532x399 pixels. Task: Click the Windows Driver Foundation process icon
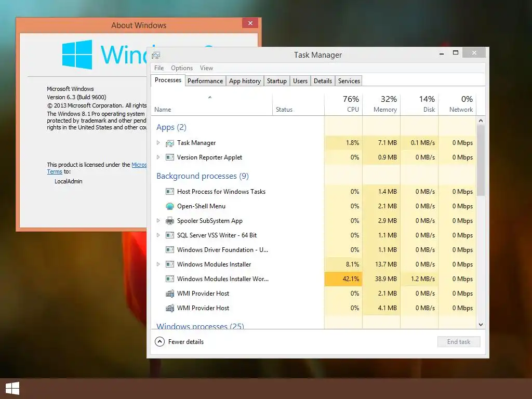point(170,250)
